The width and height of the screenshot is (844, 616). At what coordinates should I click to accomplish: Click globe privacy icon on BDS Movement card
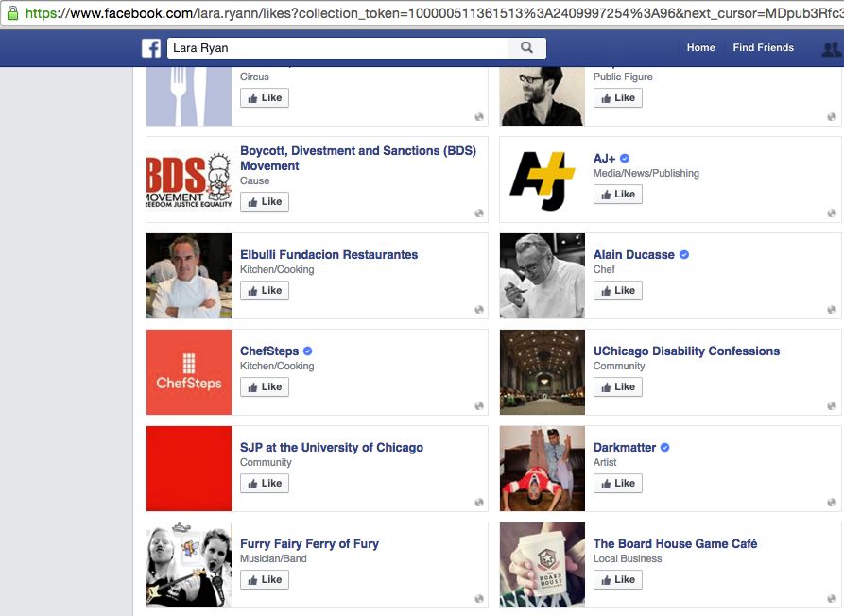click(479, 214)
